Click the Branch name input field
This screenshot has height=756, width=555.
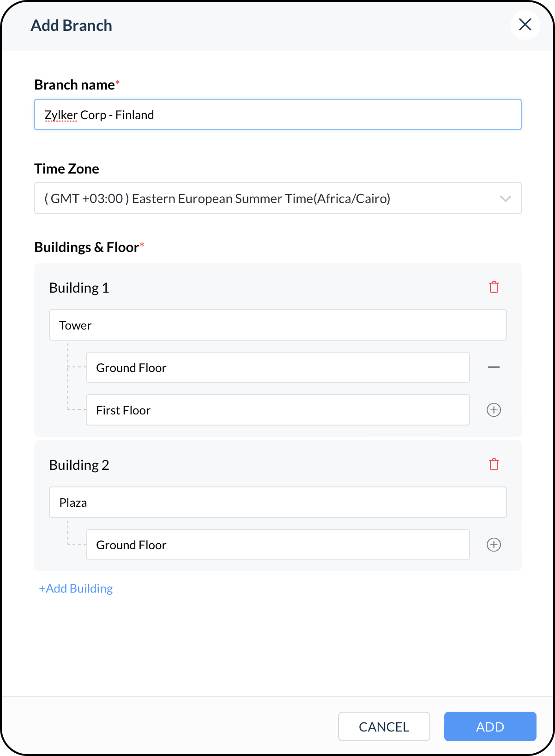pos(278,114)
